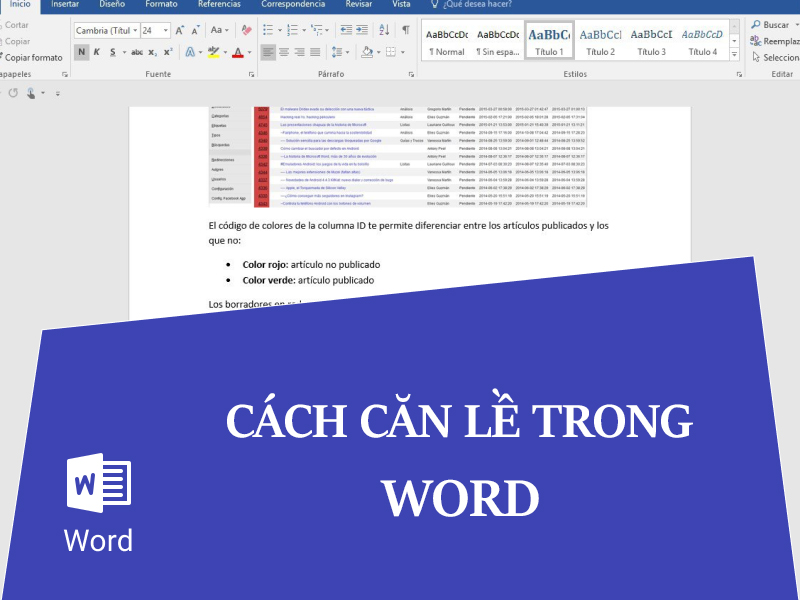This screenshot has width=800, height=600.
Task: Toggle underline (S) formatting
Action: (x=113, y=52)
